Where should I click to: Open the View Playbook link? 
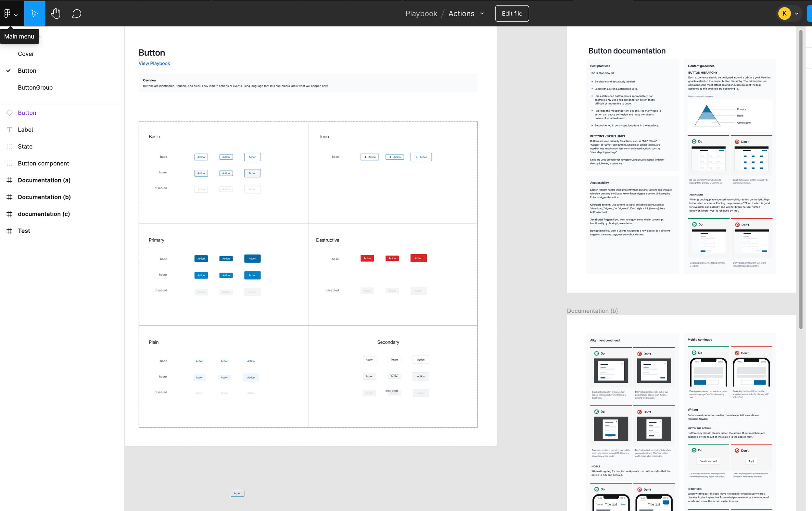click(x=154, y=63)
